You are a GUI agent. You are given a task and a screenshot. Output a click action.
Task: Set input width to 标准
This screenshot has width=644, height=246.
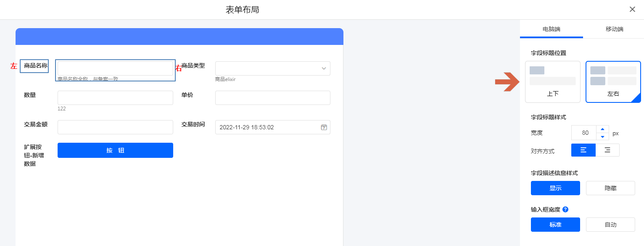[555, 225]
